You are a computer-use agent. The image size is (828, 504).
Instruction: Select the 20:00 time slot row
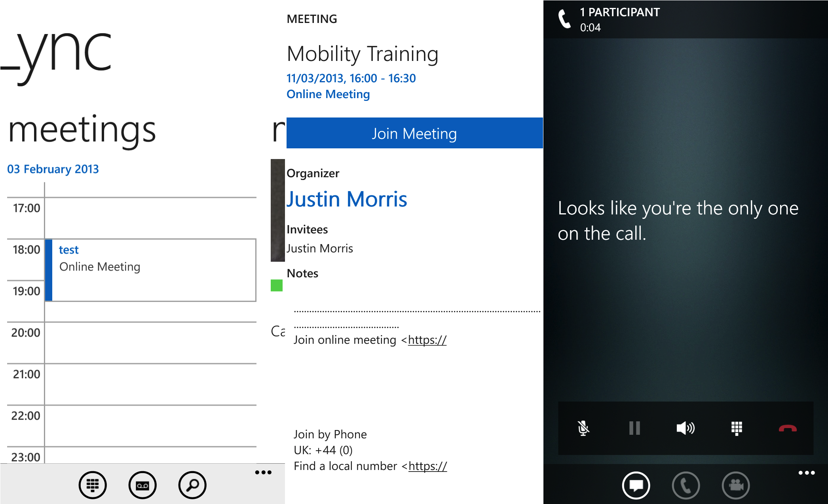click(132, 343)
